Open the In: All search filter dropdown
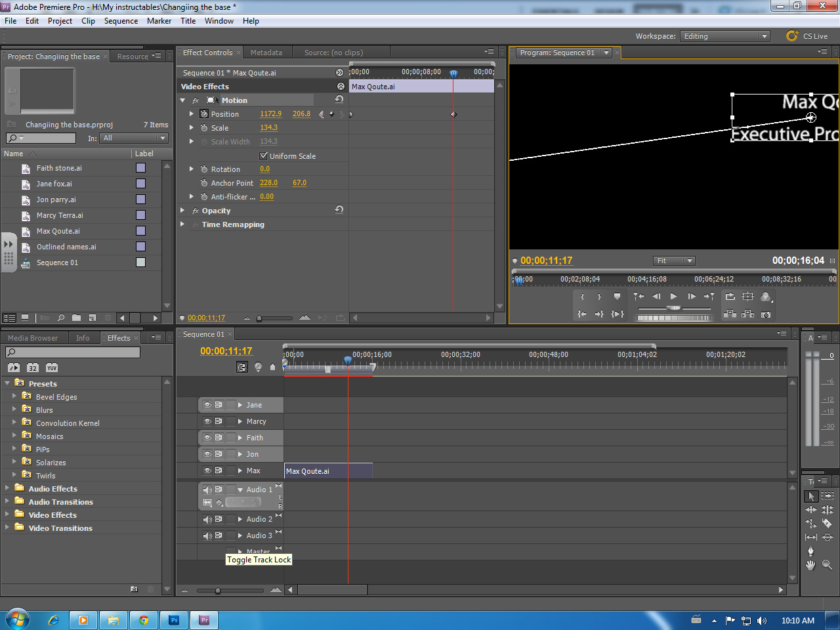Image resolution: width=840 pixels, height=630 pixels. click(x=135, y=138)
